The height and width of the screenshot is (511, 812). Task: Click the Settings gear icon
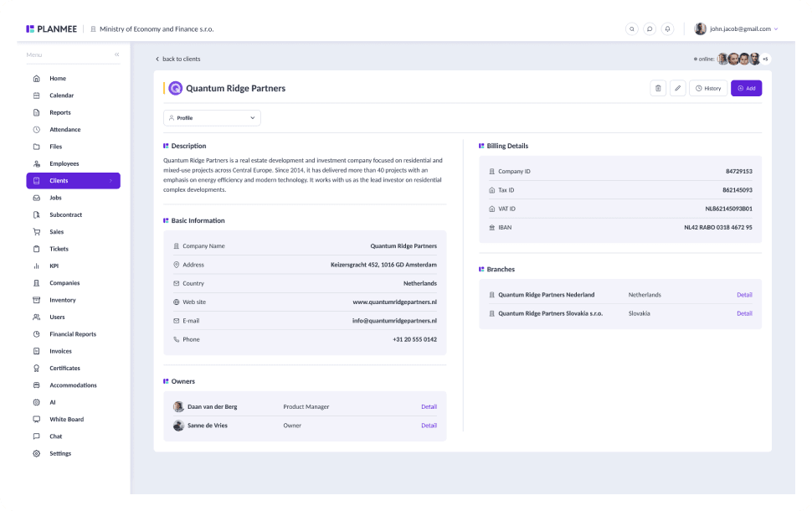(x=36, y=454)
